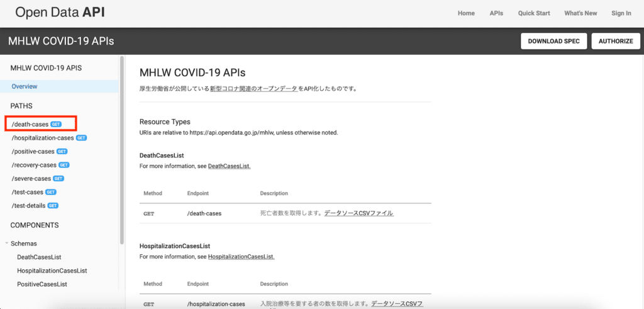Click GET badge beside /recovery-cases
The height and width of the screenshot is (309, 644).
point(64,165)
